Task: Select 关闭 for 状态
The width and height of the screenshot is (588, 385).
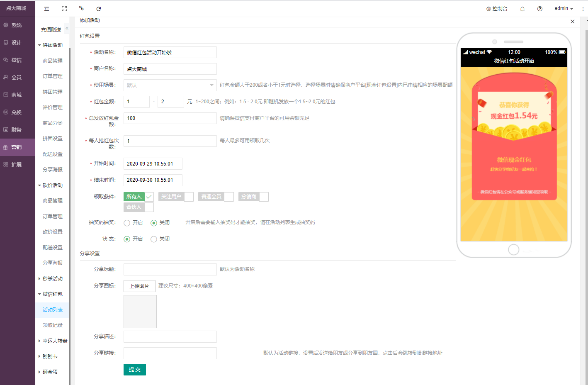Action: coord(160,239)
